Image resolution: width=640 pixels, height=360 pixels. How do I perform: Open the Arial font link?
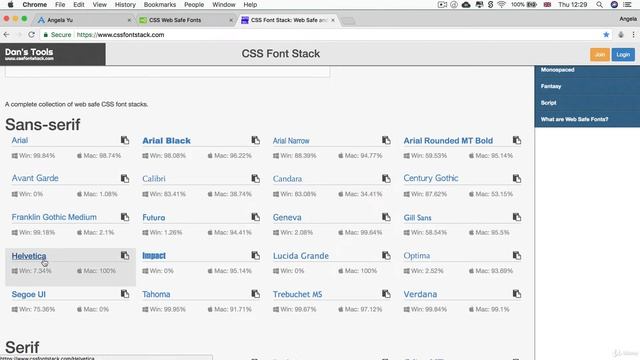20,140
